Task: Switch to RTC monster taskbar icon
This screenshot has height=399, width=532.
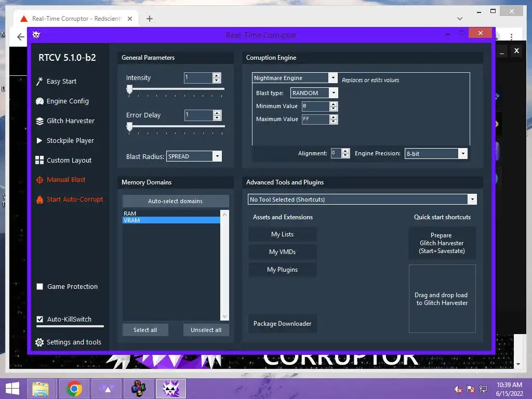Action: click(171, 389)
